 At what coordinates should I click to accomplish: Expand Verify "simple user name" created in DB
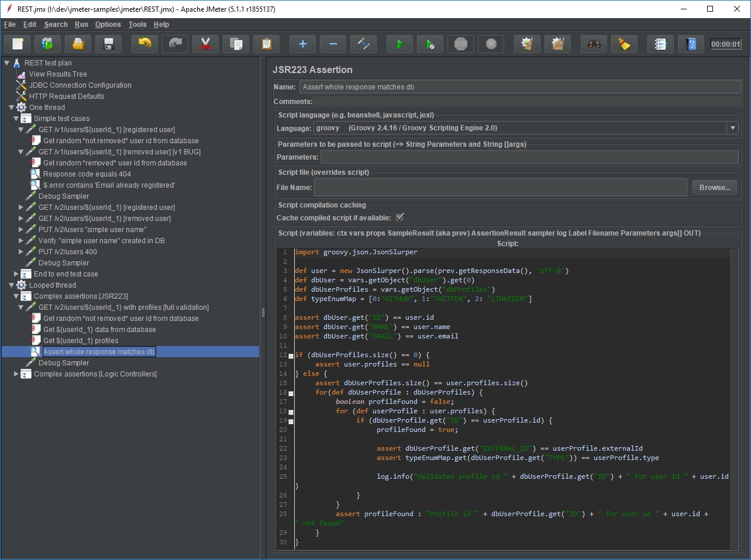pyautogui.click(x=21, y=241)
